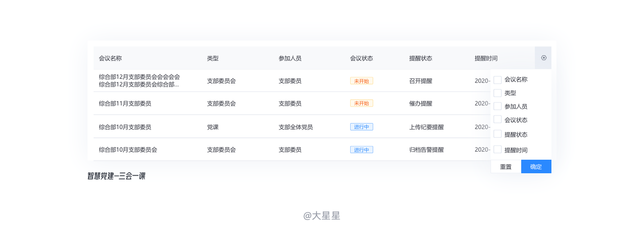Click the column settings gear icon
The width and height of the screenshot is (644, 229).
tap(543, 58)
